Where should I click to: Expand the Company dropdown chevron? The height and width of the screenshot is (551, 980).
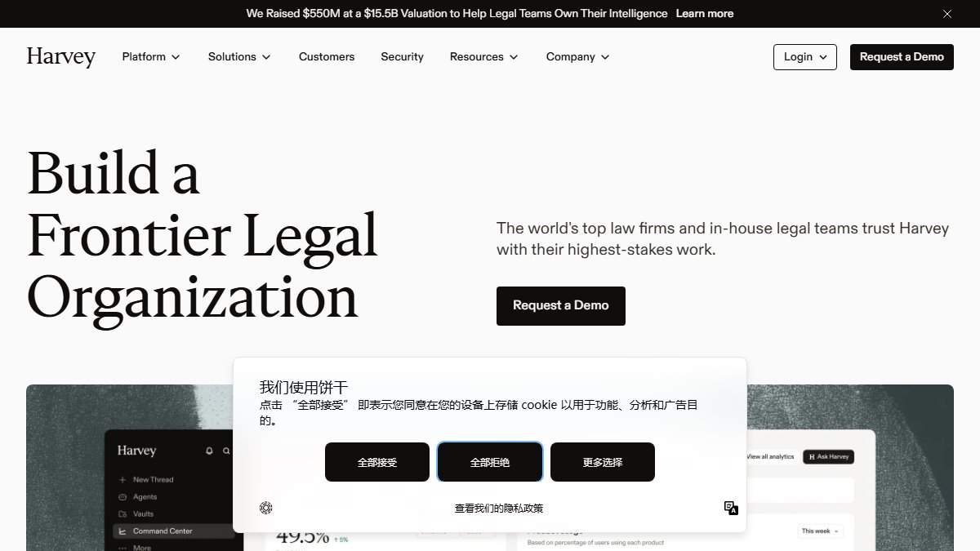point(605,57)
